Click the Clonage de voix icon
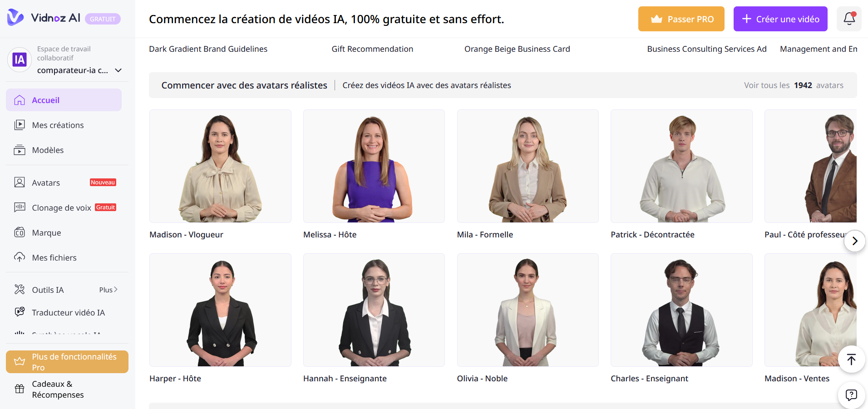The width and height of the screenshot is (868, 409). pyautogui.click(x=20, y=207)
